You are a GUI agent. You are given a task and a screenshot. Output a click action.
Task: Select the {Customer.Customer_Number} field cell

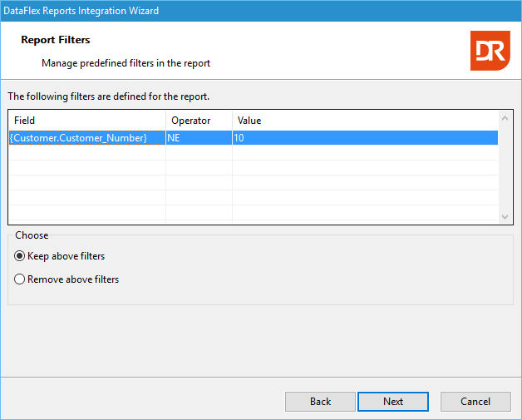pos(87,138)
